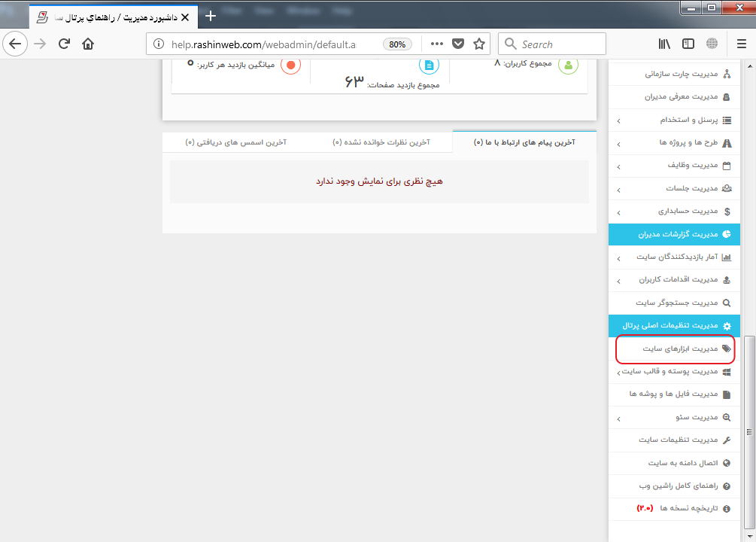Open مدیریت چارت سازمانی menu item

674,74
